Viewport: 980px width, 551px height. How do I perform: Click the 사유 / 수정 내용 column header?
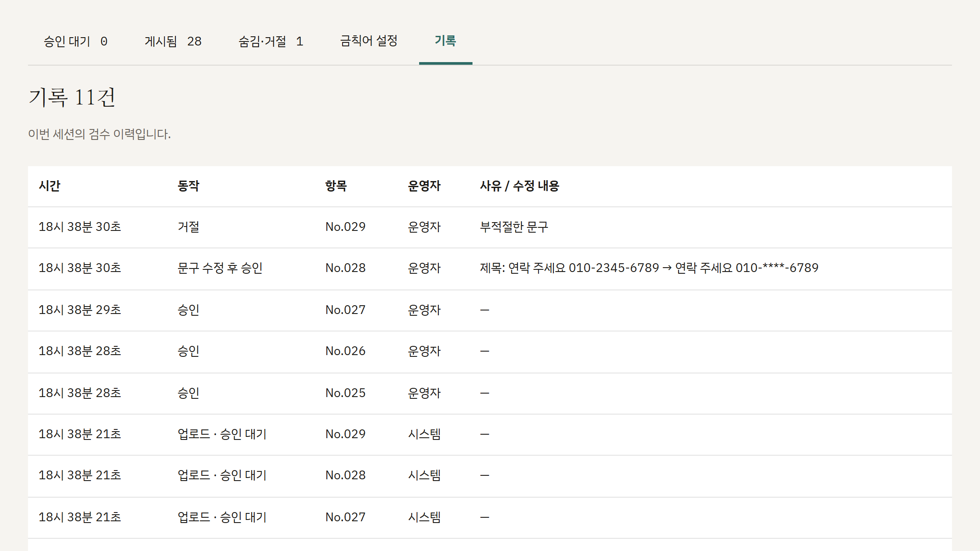(x=519, y=186)
